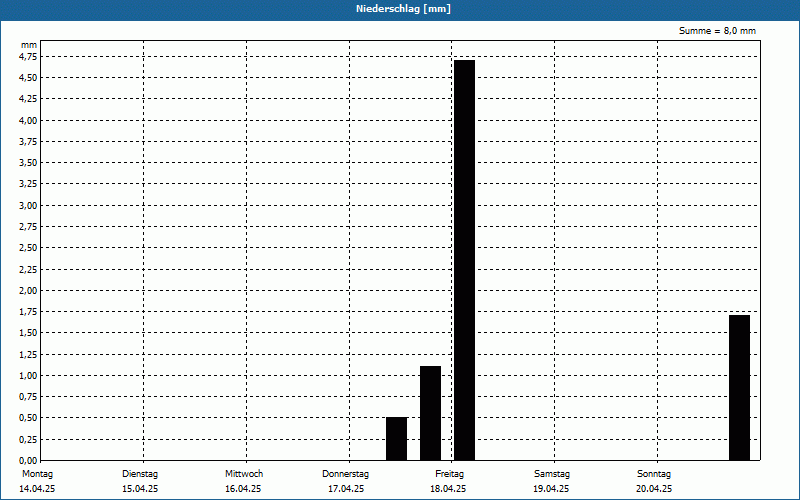This screenshot has width=800, height=500.
Task: Click the Dienstag day label
Action: tap(140, 474)
